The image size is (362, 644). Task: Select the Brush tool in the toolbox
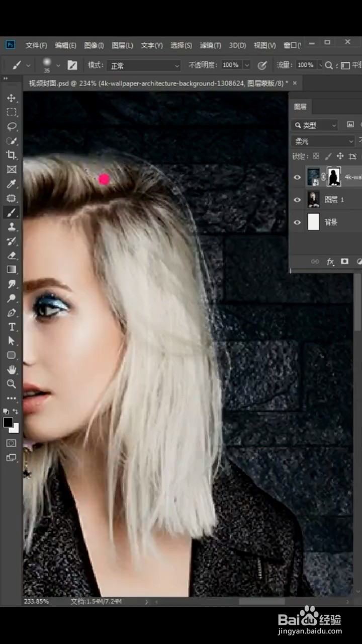(11, 212)
